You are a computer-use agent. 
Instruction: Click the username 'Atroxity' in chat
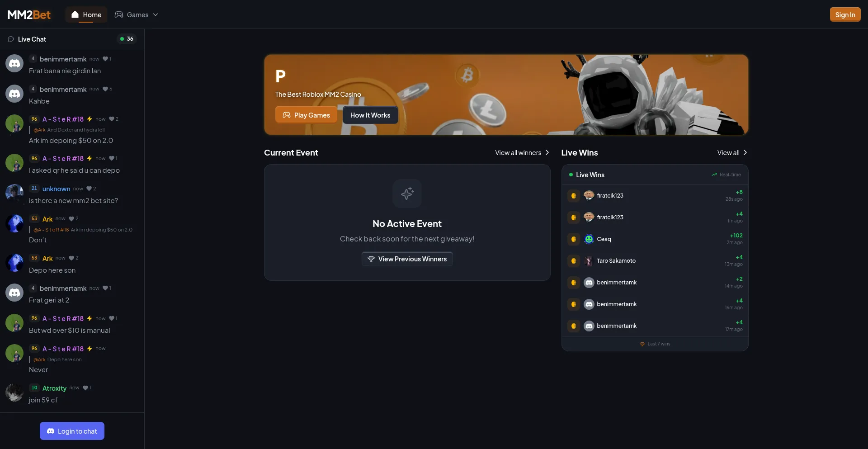point(54,388)
